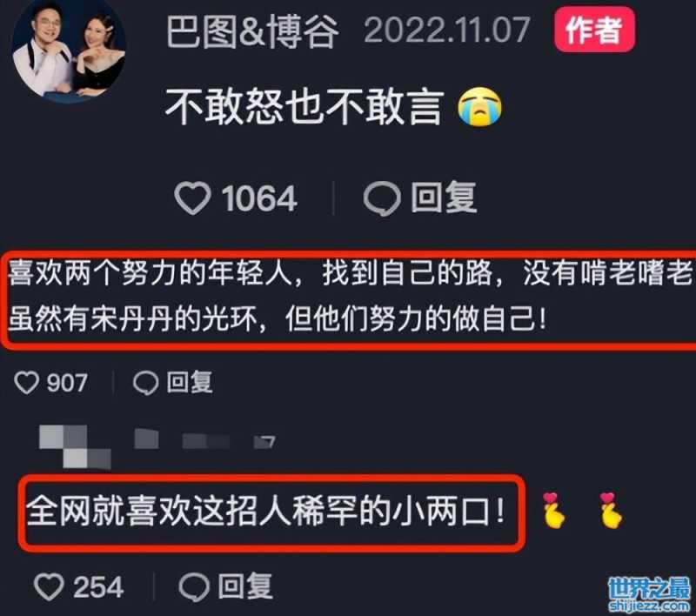The width and height of the screenshot is (696, 616).
Task: Open the 巴图&博谷 username link
Action: [252, 31]
